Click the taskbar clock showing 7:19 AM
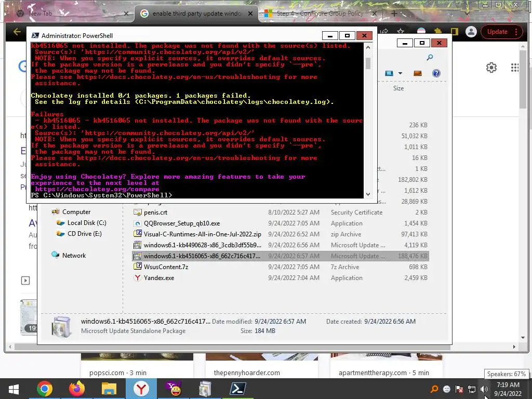 tap(508, 389)
